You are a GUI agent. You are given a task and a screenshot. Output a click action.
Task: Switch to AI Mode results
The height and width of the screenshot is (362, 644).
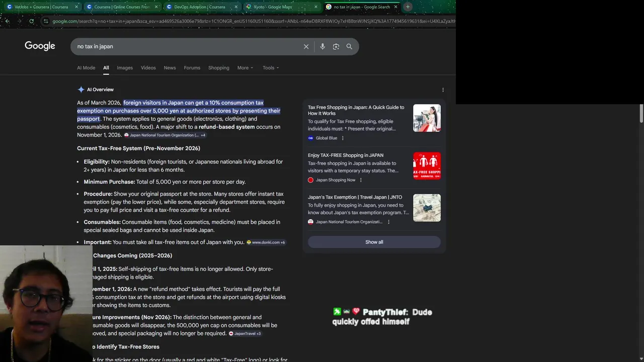[86, 68]
